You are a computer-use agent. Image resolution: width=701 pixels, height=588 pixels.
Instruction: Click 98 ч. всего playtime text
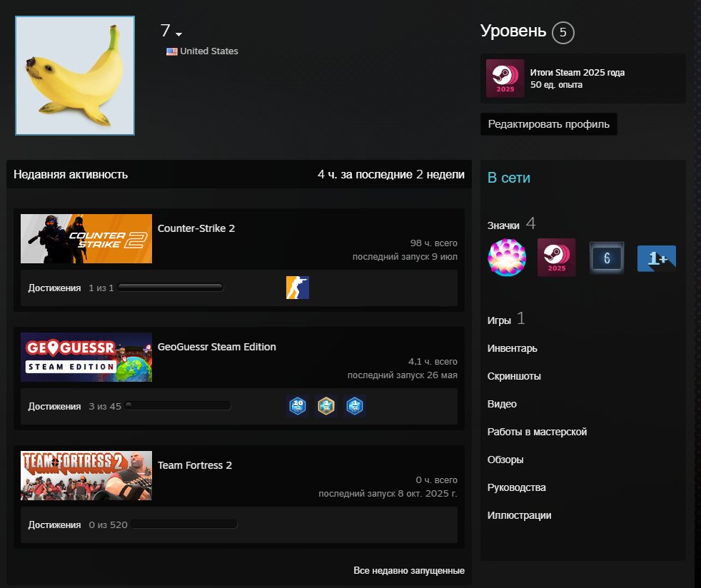coord(433,243)
